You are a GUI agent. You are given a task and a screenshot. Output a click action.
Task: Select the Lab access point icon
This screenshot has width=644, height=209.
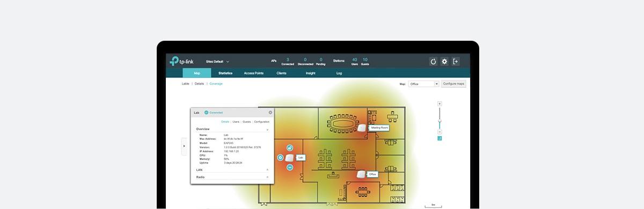point(290,158)
